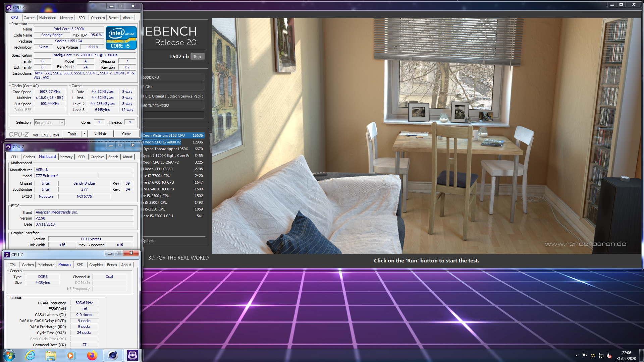Image resolution: width=644 pixels, height=362 pixels.
Task: Open SPD tab in top CPU-Z window
Action: (x=82, y=18)
